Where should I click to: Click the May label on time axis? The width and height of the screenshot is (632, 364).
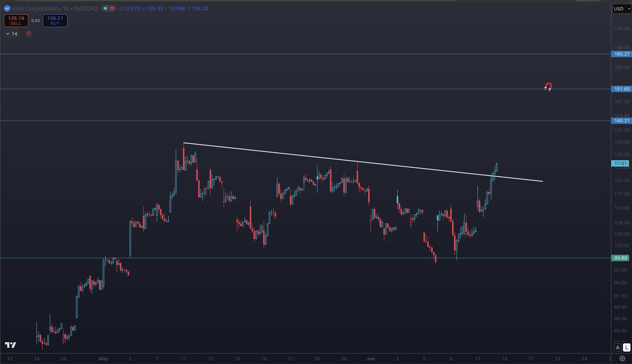click(x=103, y=359)
